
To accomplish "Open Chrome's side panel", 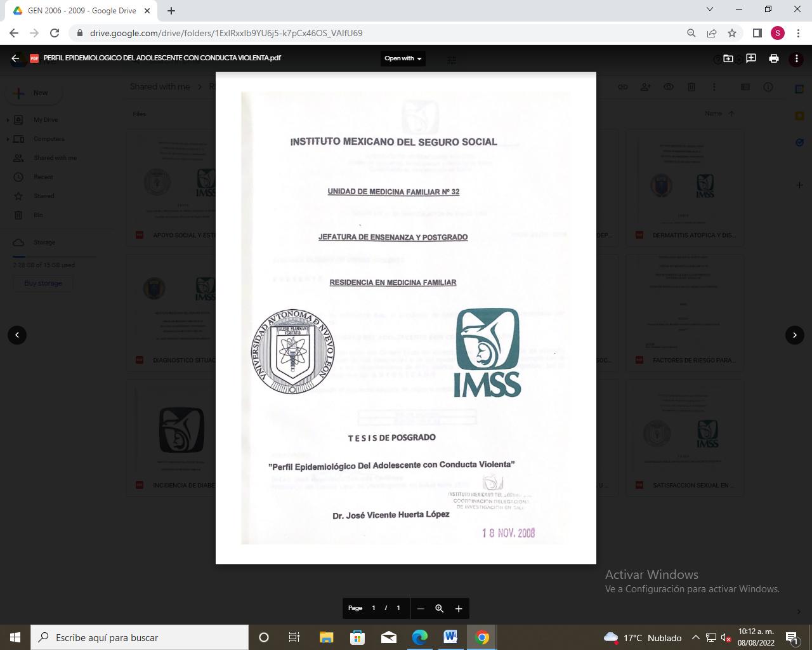I will (757, 33).
